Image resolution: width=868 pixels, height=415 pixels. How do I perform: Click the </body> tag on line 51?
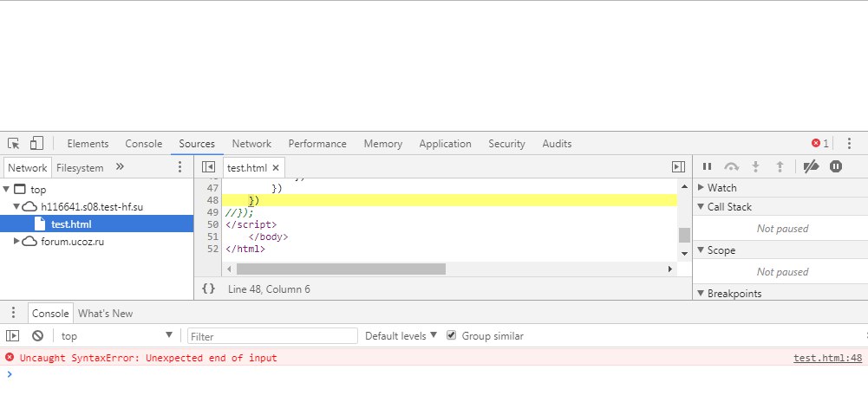269,237
